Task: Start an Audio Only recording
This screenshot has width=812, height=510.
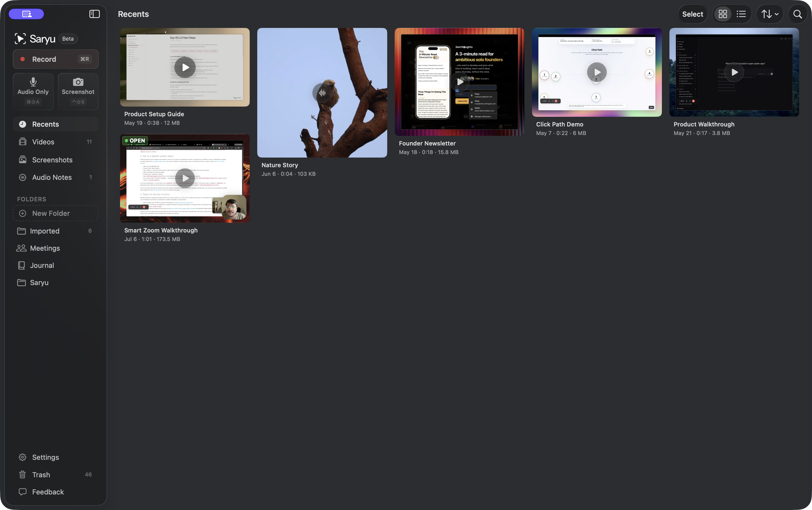Action: click(x=33, y=91)
